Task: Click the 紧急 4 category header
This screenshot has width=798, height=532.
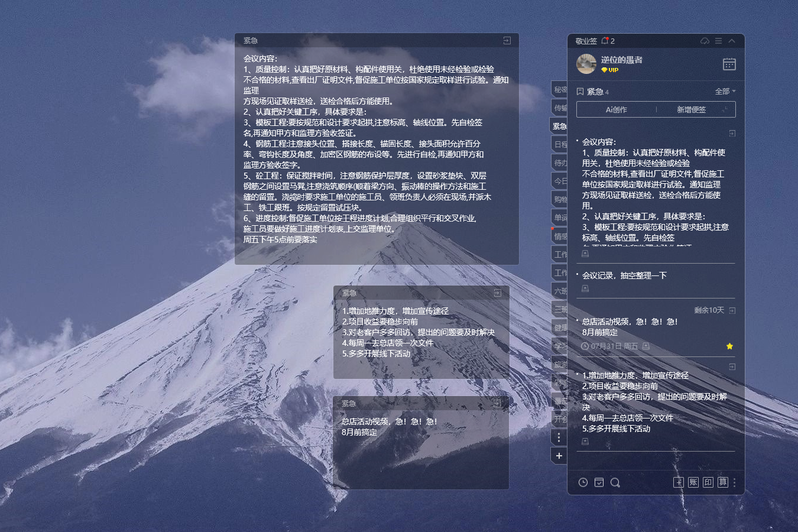Action: [x=593, y=92]
